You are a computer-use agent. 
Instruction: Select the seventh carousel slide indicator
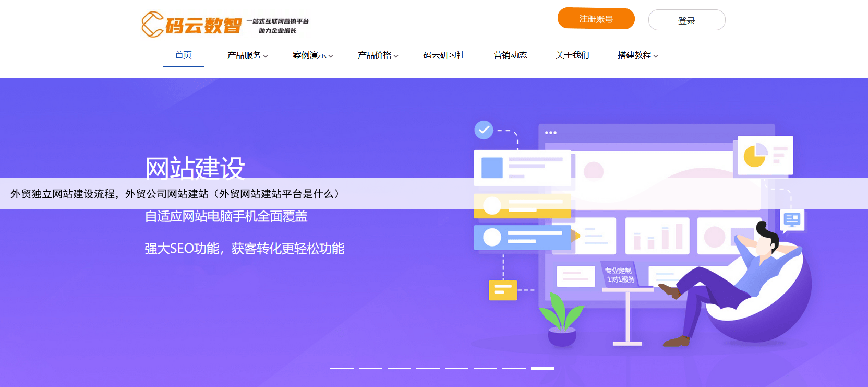(x=514, y=368)
